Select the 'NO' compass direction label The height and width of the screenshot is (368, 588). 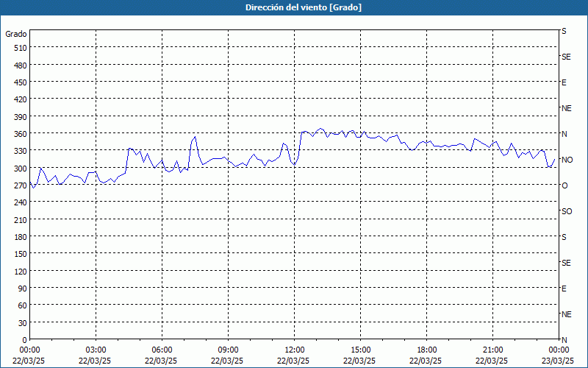[x=567, y=160]
